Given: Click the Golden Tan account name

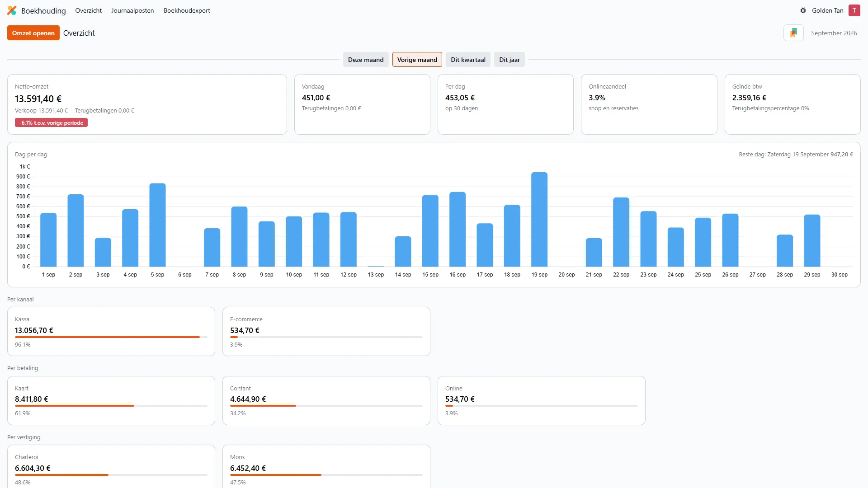Looking at the screenshot, I should click(x=827, y=10).
